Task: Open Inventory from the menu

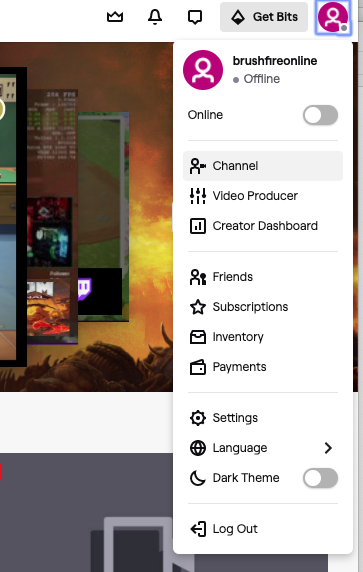Action: (x=263, y=337)
